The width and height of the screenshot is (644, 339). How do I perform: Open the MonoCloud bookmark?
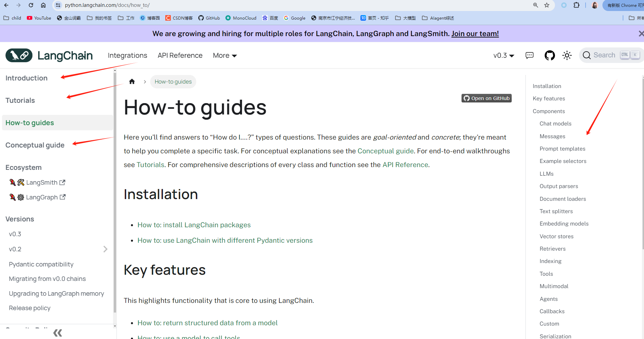click(241, 18)
